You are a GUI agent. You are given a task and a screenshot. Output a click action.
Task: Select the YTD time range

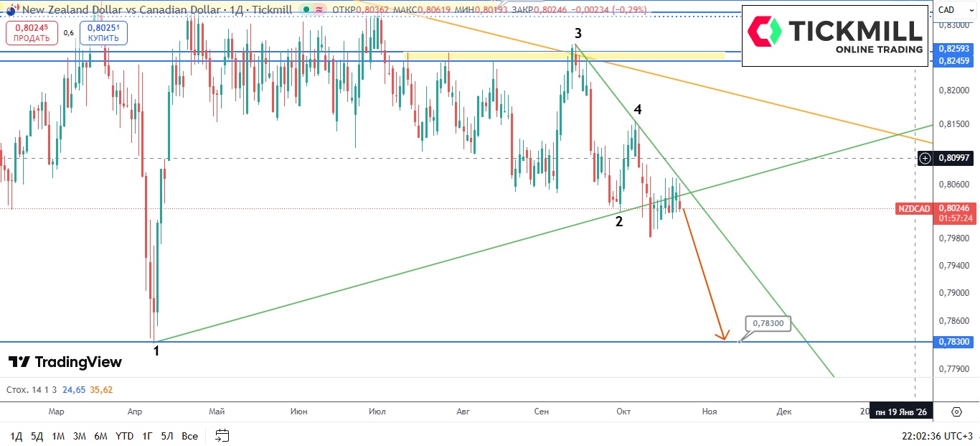tap(124, 436)
